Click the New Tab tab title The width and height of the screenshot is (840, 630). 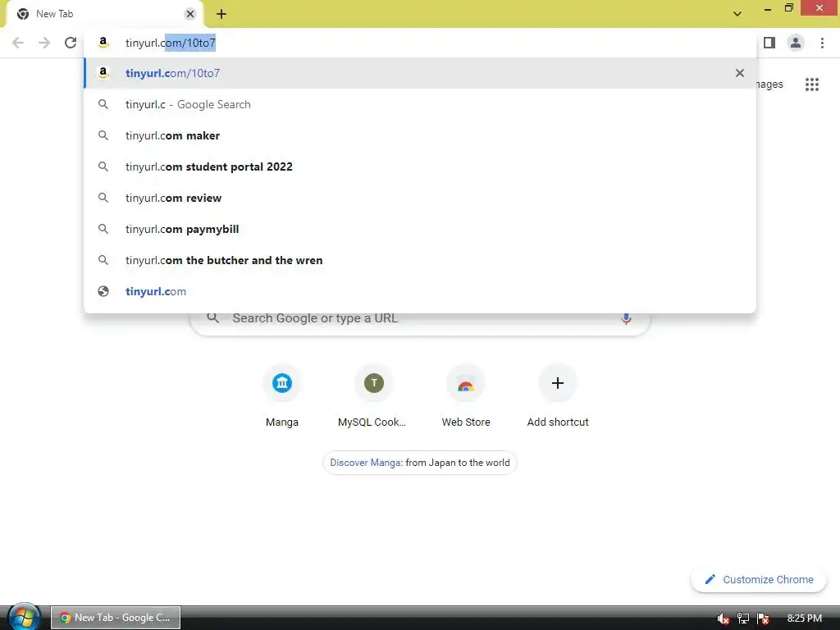pyautogui.click(x=55, y=14)
